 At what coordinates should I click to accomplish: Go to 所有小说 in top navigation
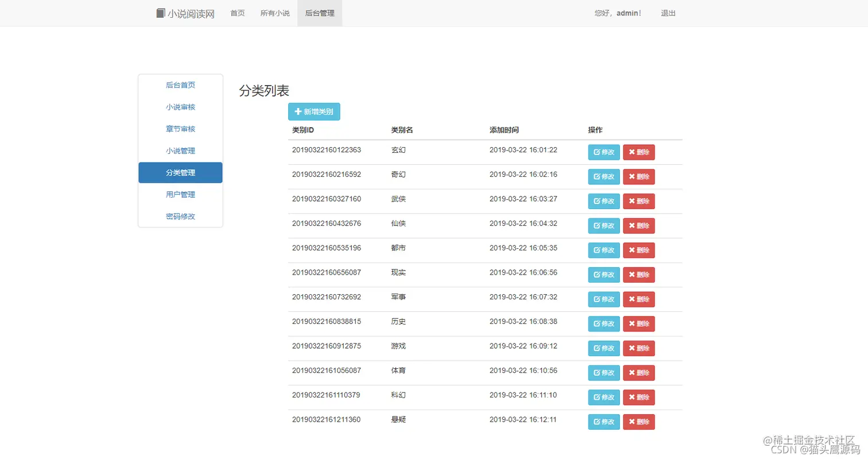pos(275,13)
